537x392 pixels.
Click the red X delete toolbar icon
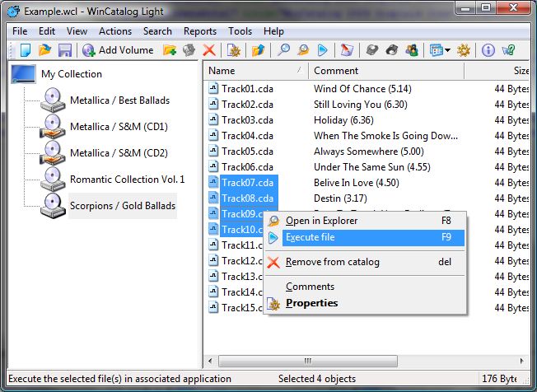(209, 50)
